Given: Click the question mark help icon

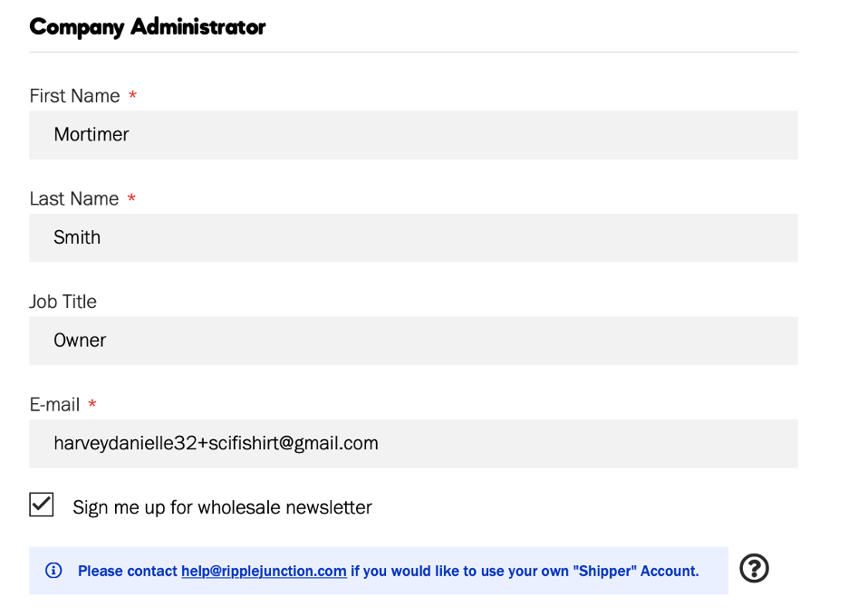Looking at the screenshot, I should tap(754, 568).
